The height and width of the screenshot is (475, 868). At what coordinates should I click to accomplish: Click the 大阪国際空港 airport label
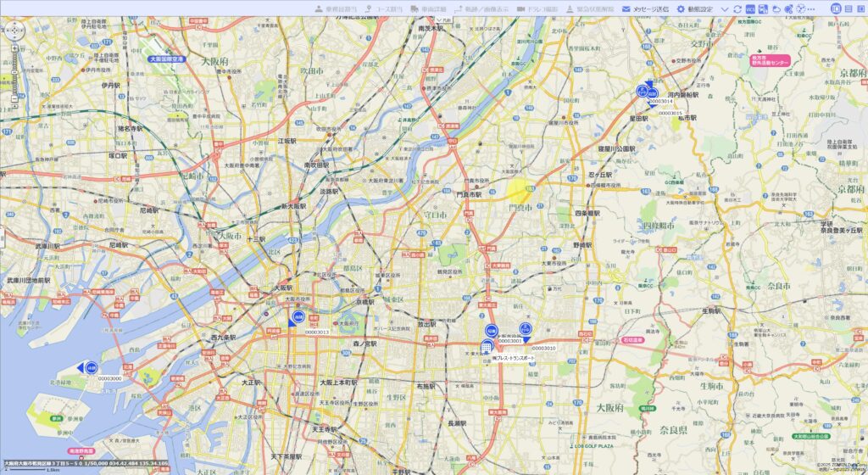[166, 59]
